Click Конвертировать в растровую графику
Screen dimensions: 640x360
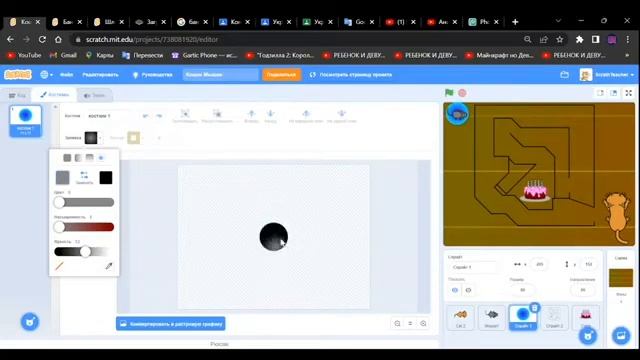tap(171, 324)
